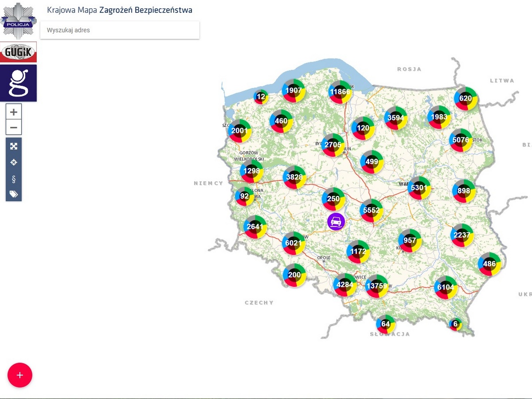
Task: Open cluster marker 200
Action: 294,275
